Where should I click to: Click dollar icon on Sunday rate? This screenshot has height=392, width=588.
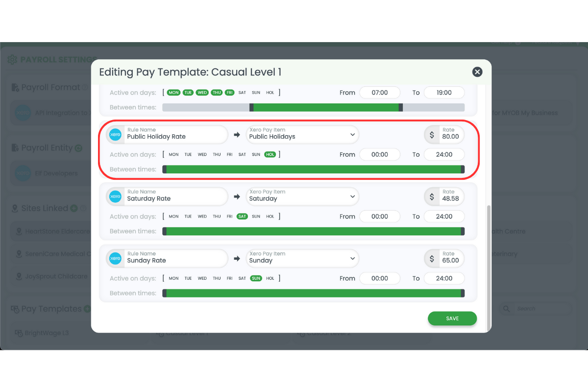pyautogui.click(x=432, y=259)
